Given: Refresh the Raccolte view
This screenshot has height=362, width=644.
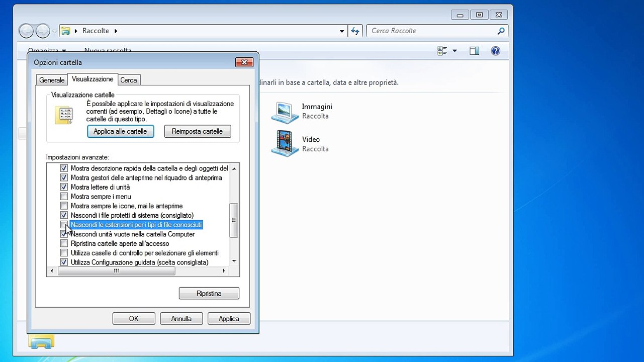Looking at the screenshot, I should click(x=355, y=31).
